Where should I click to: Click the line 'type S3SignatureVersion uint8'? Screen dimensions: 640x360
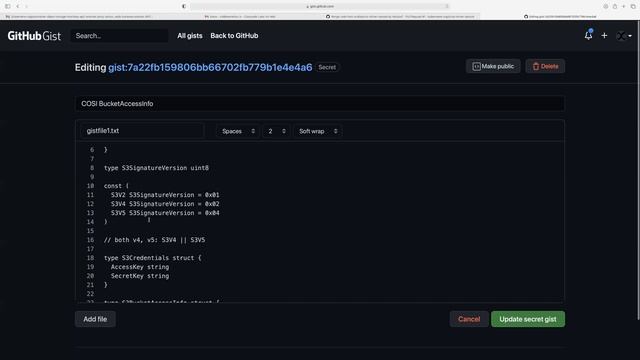[156, 168]
